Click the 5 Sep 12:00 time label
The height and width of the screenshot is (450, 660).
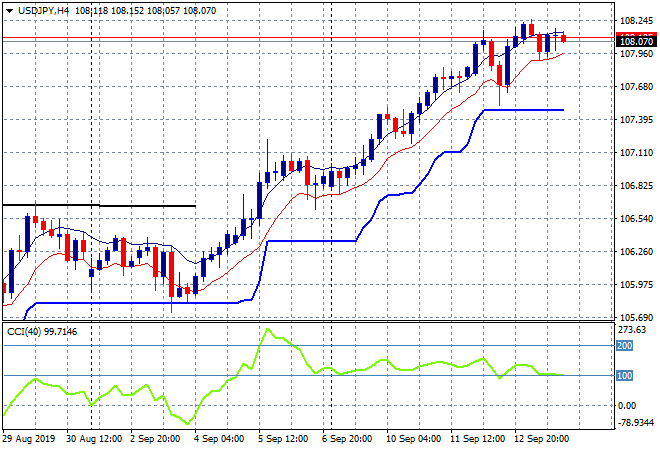tap(283, 439)
